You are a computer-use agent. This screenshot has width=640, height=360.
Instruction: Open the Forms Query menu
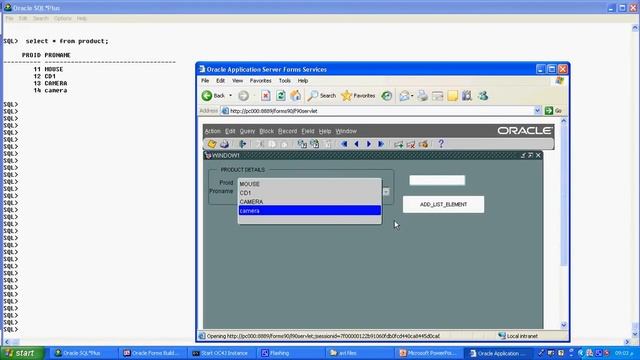(247, 131)
